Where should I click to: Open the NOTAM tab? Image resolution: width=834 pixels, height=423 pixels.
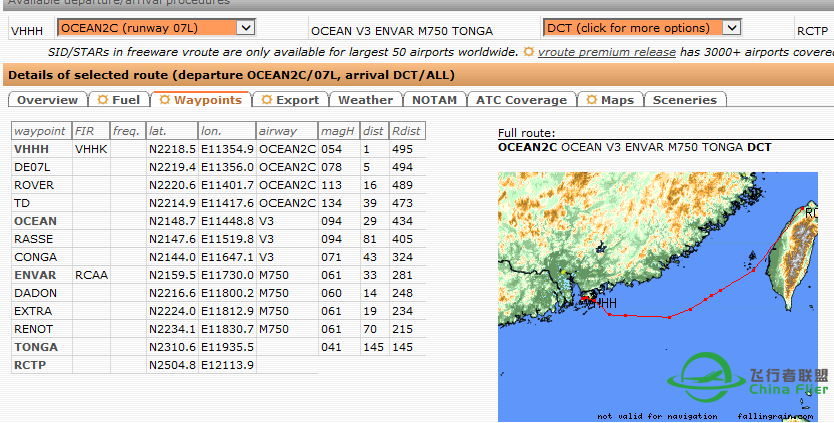click(435, 100)
